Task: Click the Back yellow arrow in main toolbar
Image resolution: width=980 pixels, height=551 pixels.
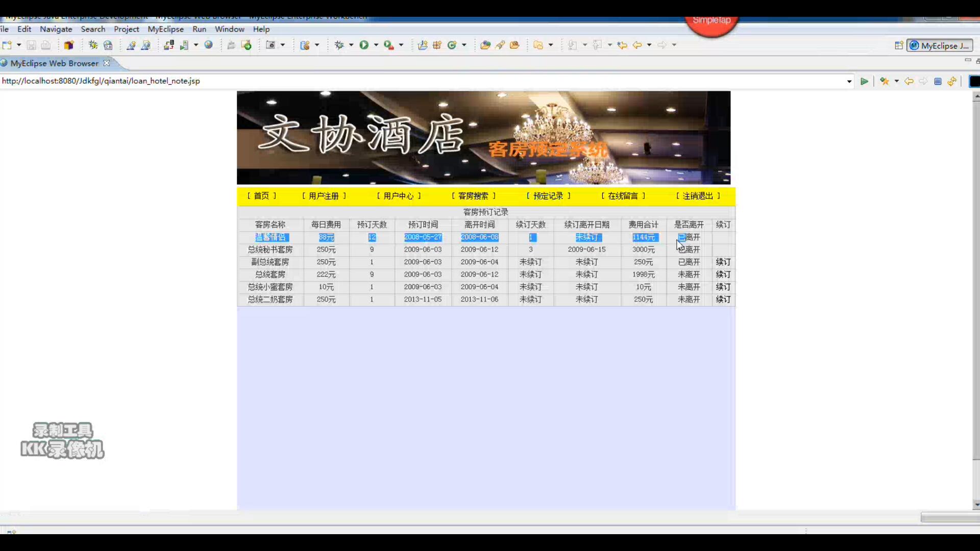Action: point(637,45)
